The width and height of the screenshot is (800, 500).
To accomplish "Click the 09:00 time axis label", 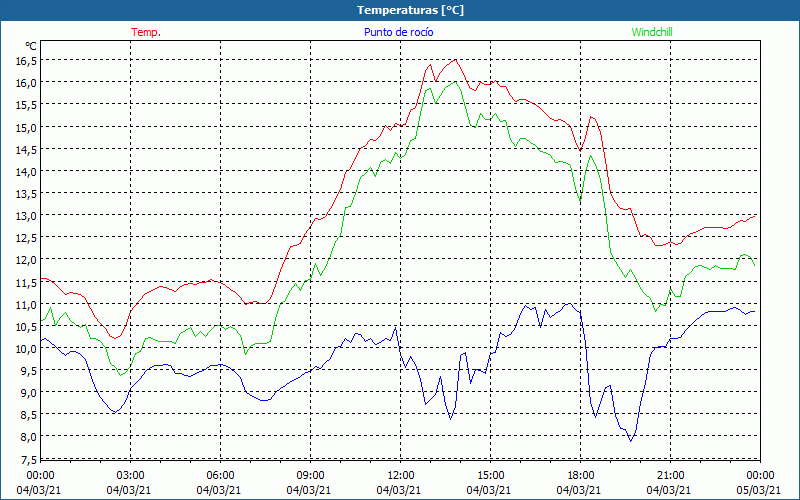I will tap(310, 475).
